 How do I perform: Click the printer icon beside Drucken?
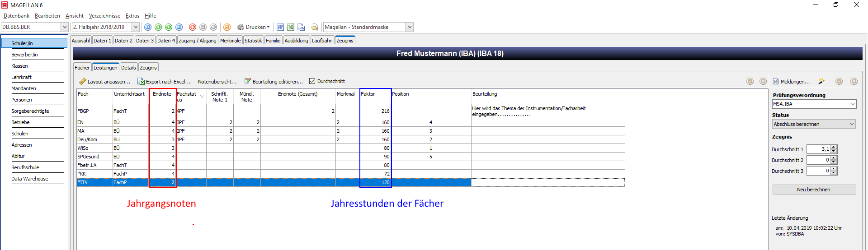(x=241, y=27)
